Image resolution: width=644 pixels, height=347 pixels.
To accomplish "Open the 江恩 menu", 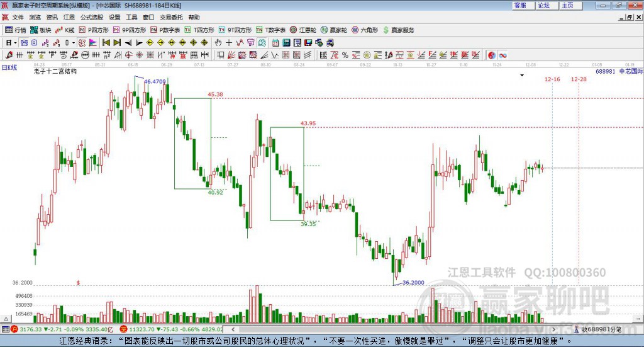I will click(x=69, y=17).
